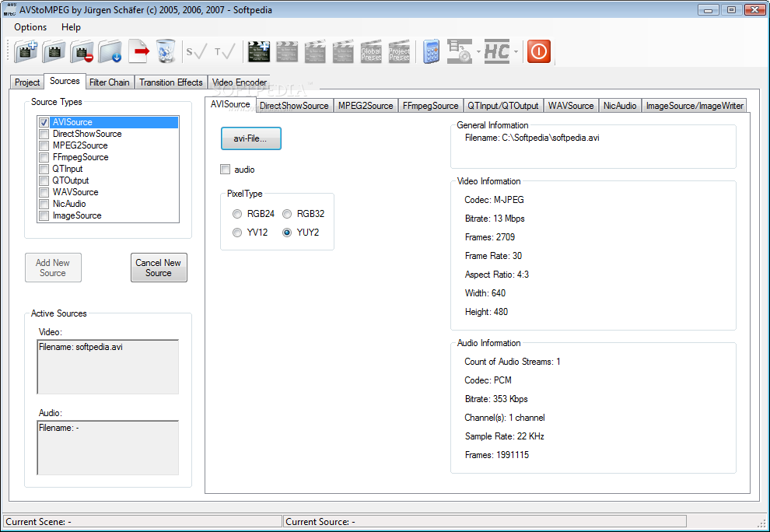Click inside the Active Sources Audio box
This screenshot has height=532, width=770.
[x=108, y=447]
